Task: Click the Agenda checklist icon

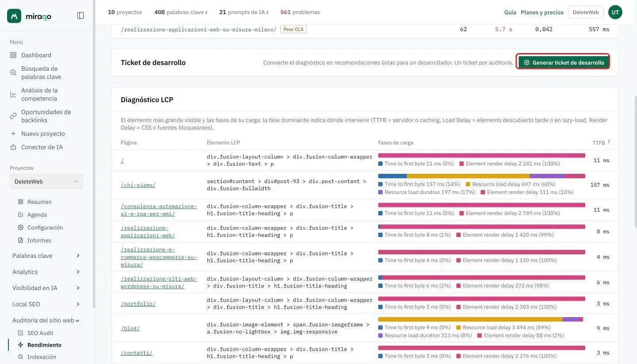Action: [x=20, y=215]
